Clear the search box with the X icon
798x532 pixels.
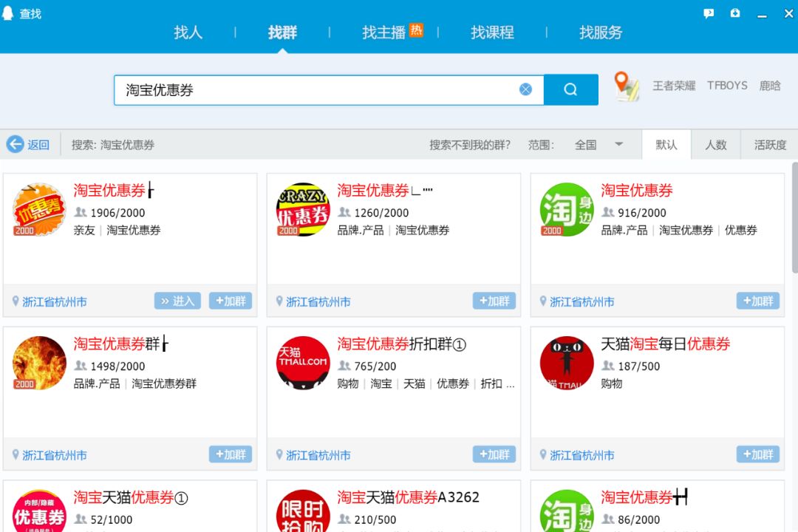click(525, 89)
